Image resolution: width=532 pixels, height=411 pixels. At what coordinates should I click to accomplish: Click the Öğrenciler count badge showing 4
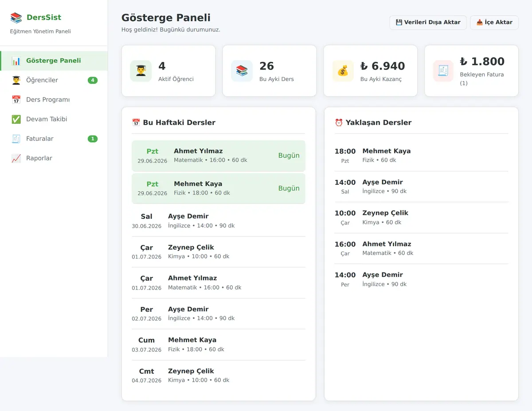pos(93,80)
